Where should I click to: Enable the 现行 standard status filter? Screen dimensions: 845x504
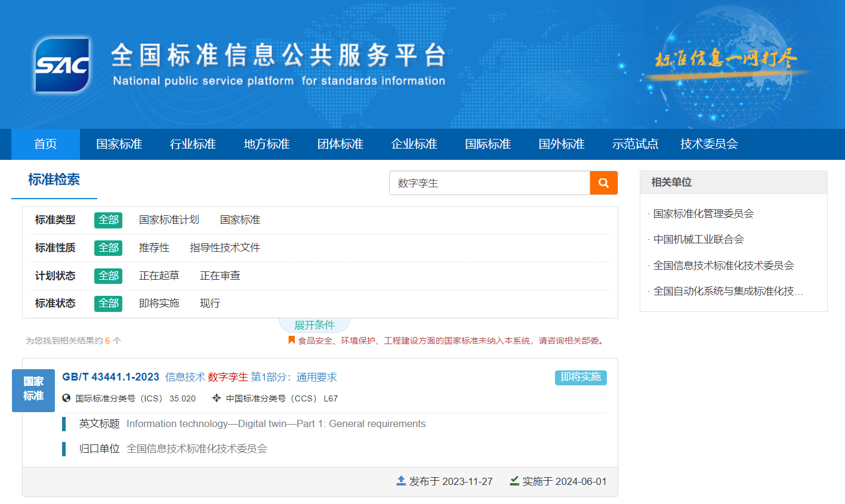tap(209, 303)
